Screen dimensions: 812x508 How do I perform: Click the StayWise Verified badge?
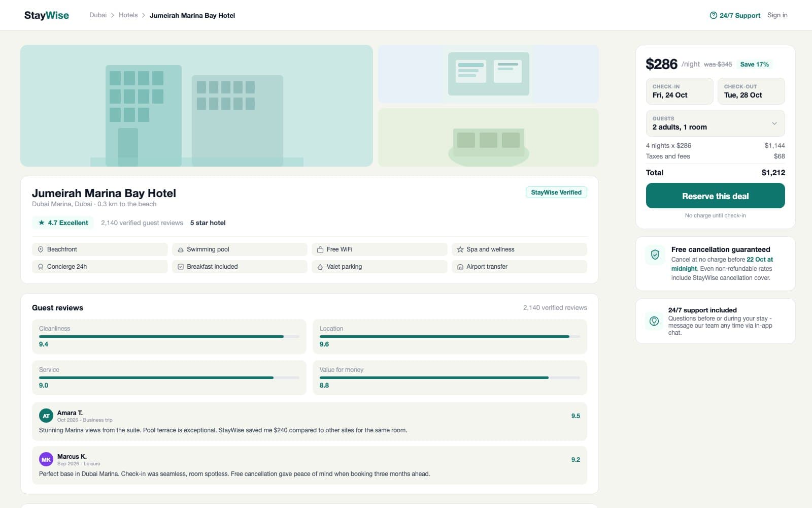556,192
